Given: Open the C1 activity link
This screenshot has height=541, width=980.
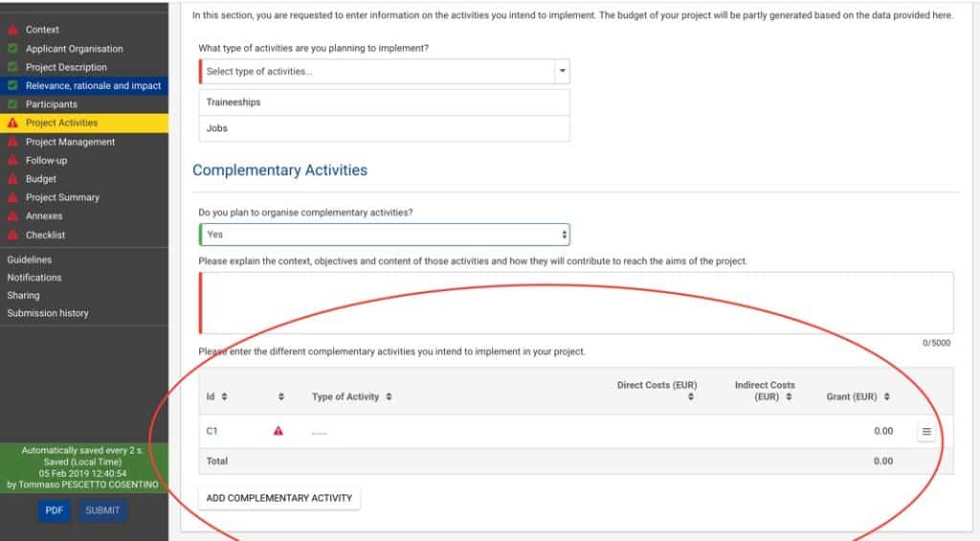Looking at the screenshot, I should pos(212,431).
